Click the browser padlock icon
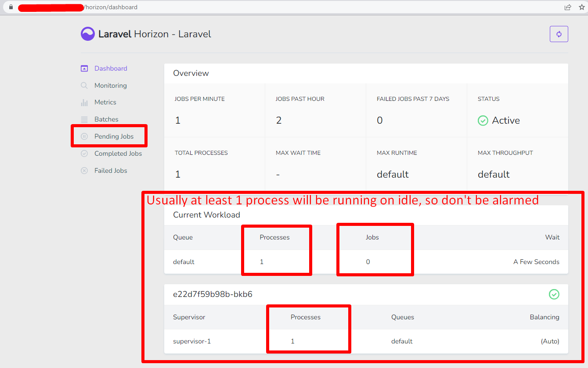 coord(10,7)
